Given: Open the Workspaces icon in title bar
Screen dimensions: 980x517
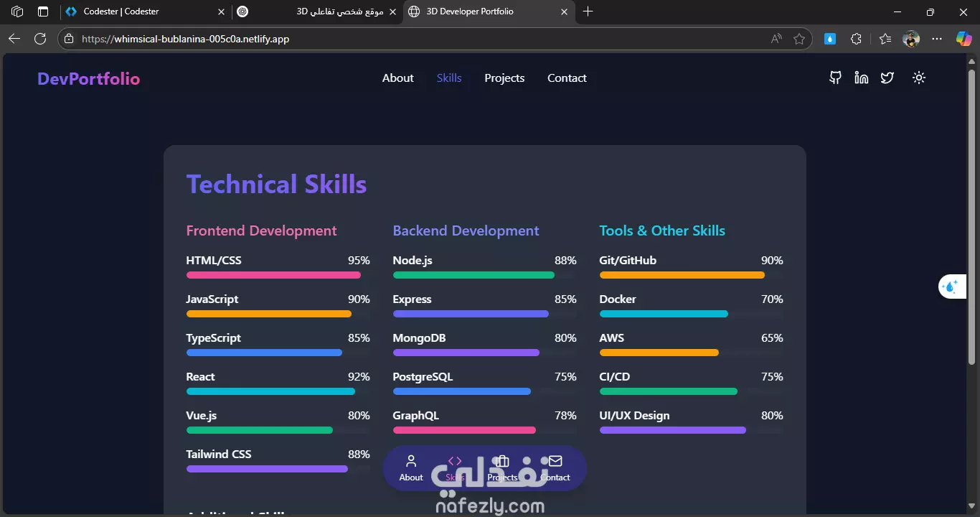Looking at the screenshot, I should click(x=17, y=11).
